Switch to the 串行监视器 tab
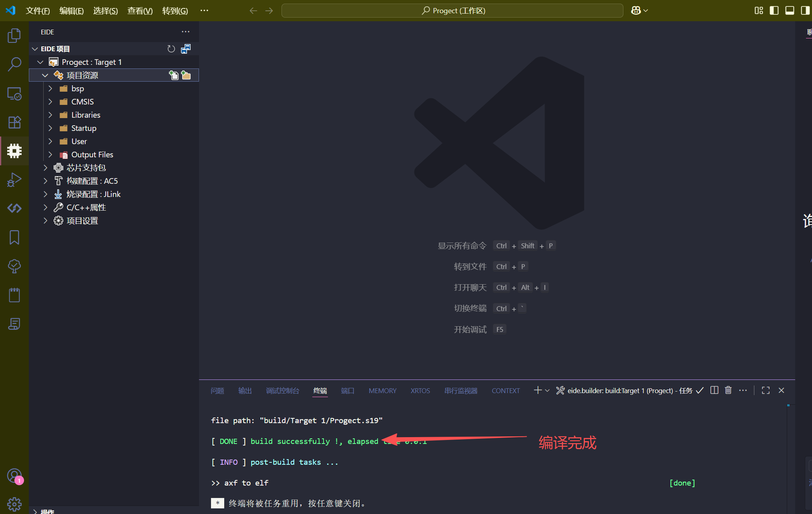 461,391
